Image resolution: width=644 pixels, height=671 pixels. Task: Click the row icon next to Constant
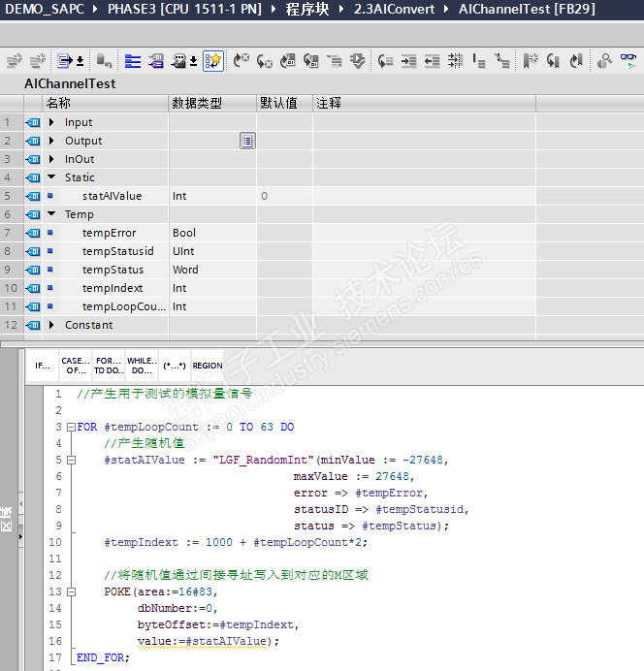coord(33,325)
